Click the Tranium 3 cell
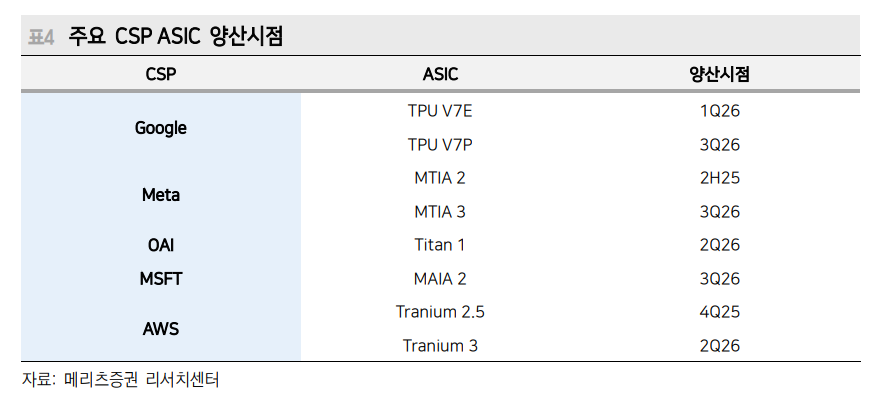Image resolution: width=879 pixels, height=401 pixels. click(440, 346)
